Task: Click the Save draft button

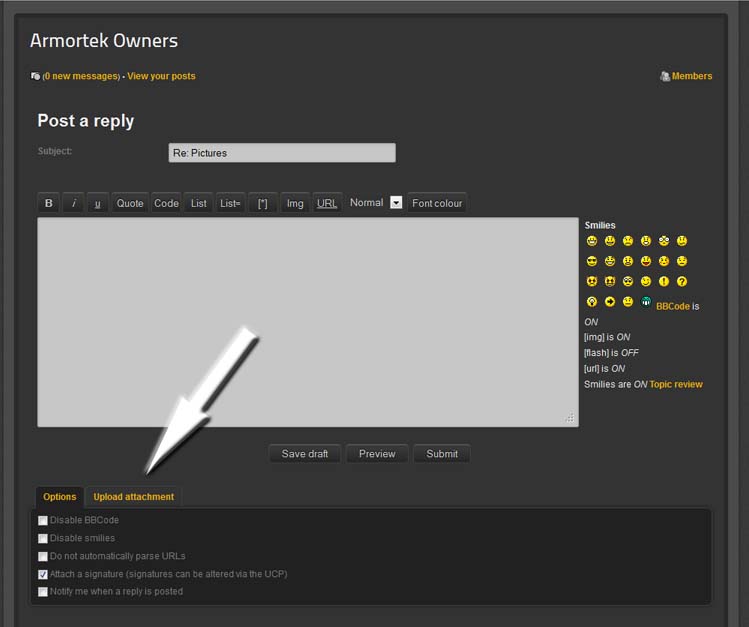Action: [x=305, y=454]
